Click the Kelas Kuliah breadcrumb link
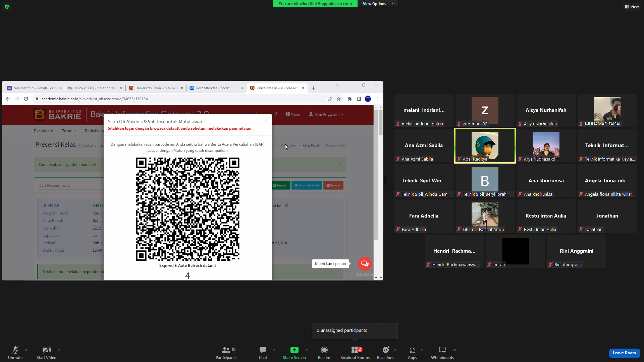 point(311,145)
